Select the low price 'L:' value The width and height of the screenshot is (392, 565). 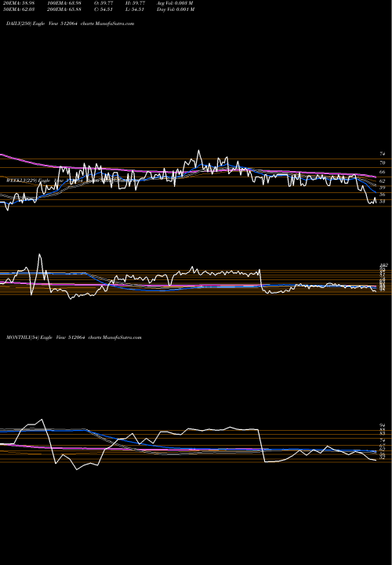point(135,9)
